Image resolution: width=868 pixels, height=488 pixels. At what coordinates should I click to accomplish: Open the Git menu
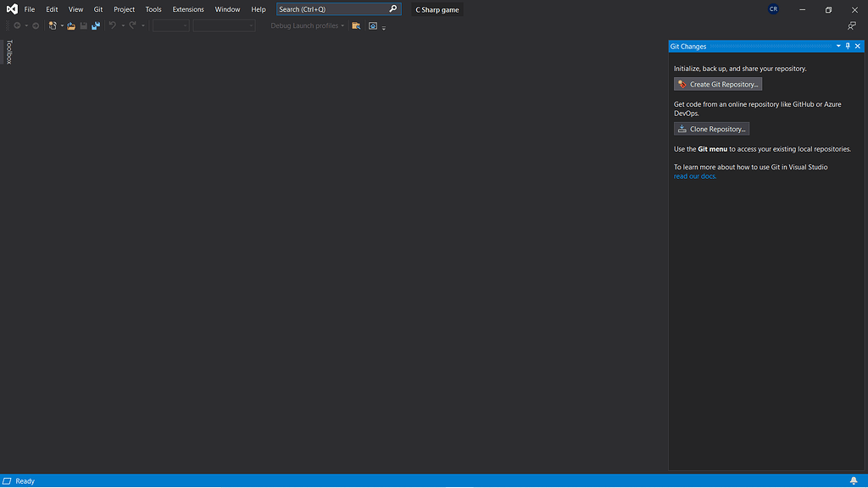[97, 8]
